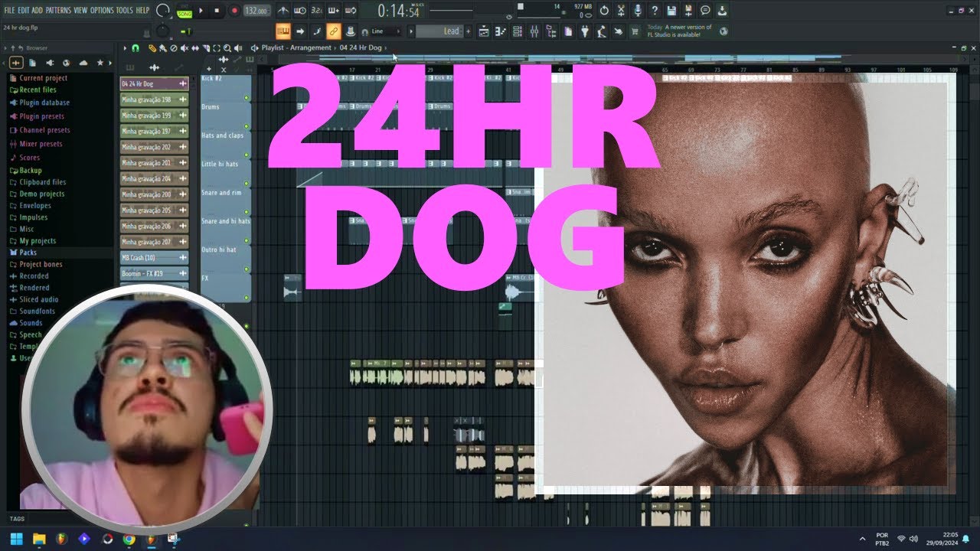Open the chat speech bubble icon
Image resolution: width=980 pixels, height=551 pixels.
[705, 11]
